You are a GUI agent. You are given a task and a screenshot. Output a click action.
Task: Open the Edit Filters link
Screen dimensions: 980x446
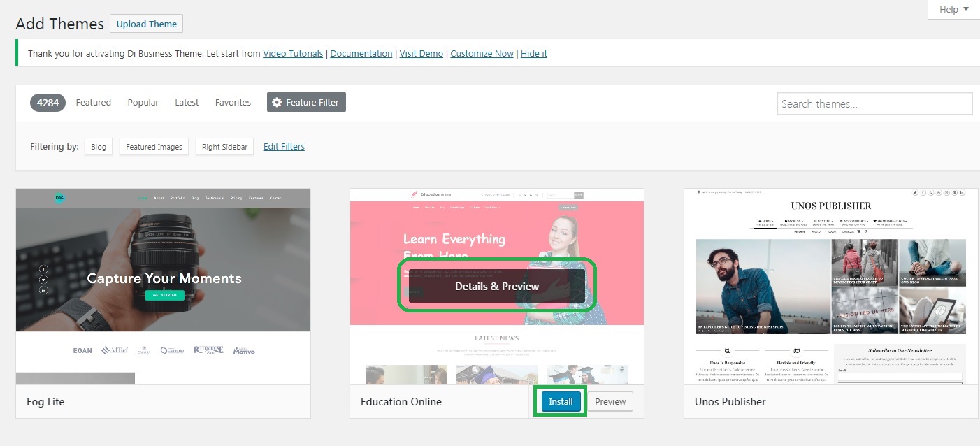284,146
